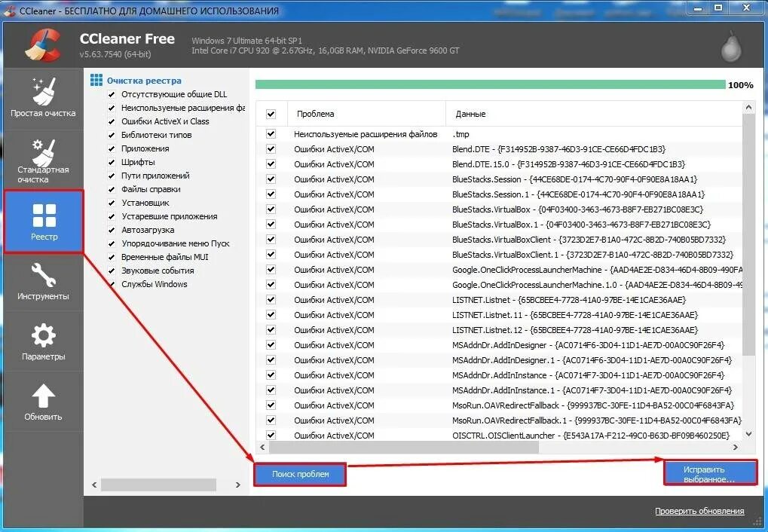
Task: Disable the Шрифты scan option
Action: tap(113, 162)
